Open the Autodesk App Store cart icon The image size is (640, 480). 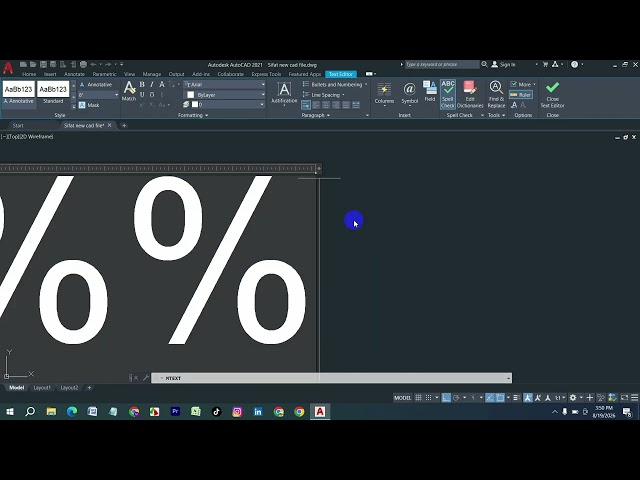[545, 64]
